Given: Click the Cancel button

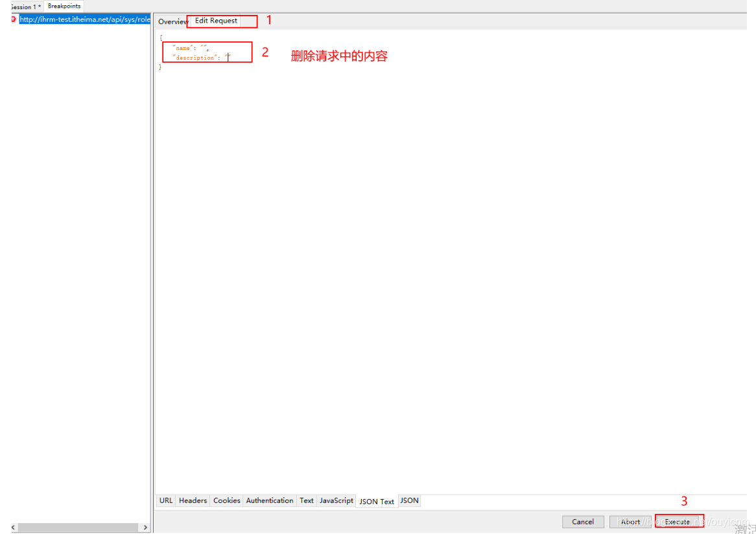Looking at the screenshot, I should (583, 522).
